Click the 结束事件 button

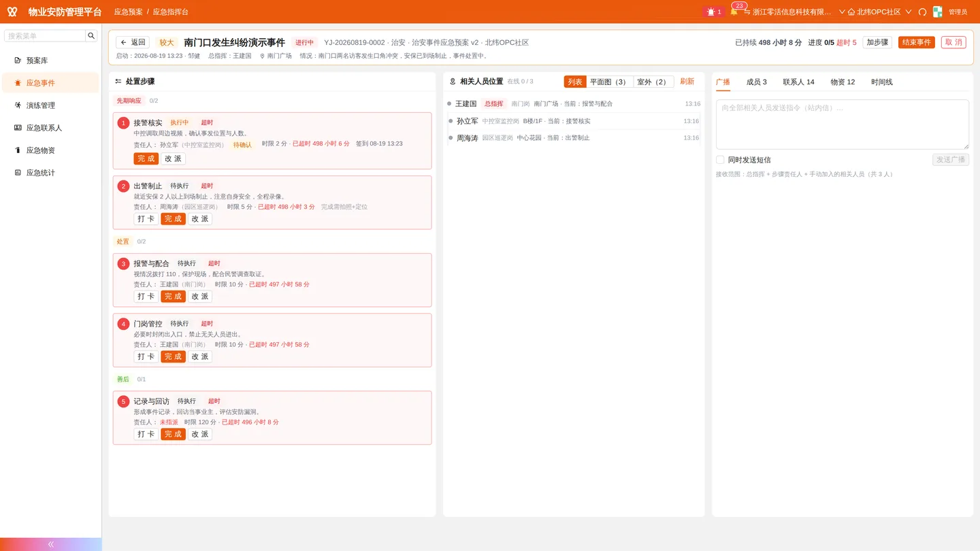[917, 42]
